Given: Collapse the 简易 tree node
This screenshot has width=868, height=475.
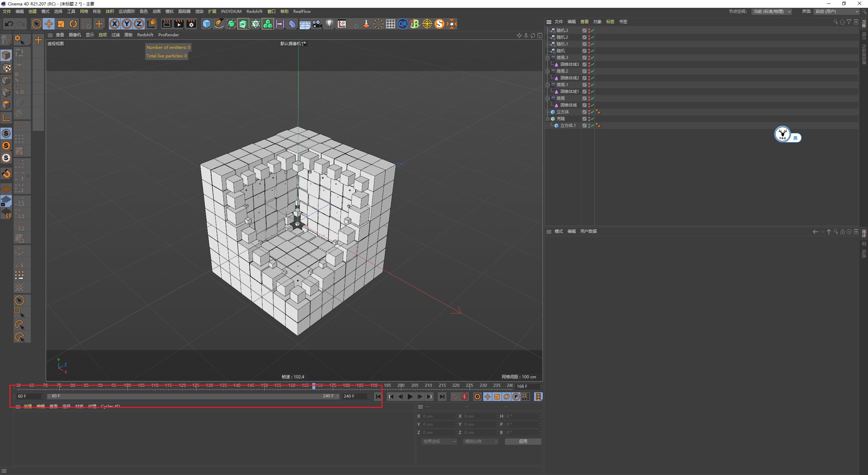Looking at the screenshot, I should (x=548, y=98).
